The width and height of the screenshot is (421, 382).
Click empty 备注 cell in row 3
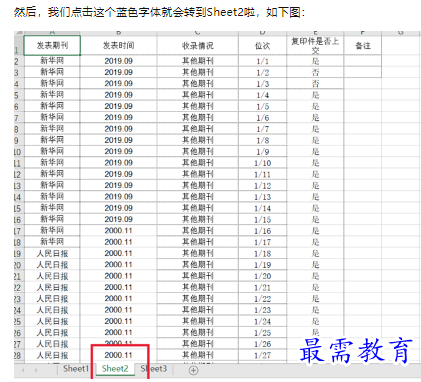(363, 72)
